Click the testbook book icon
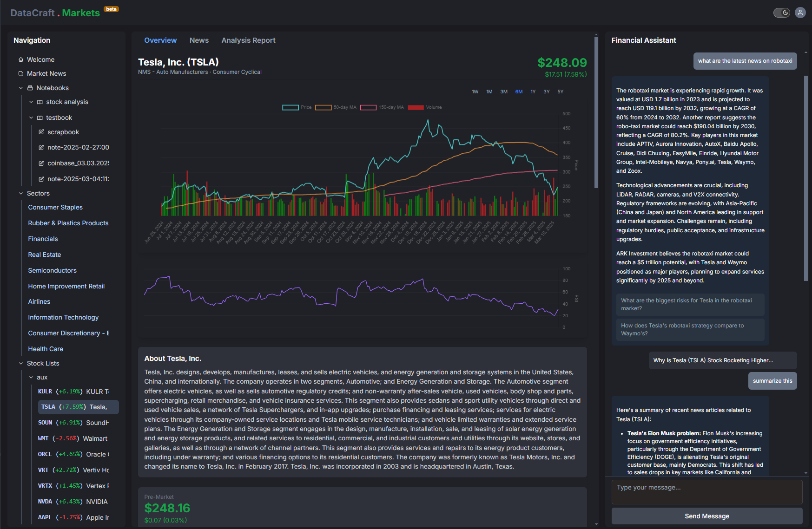The image size is (812, 529). tap(40, 118)
